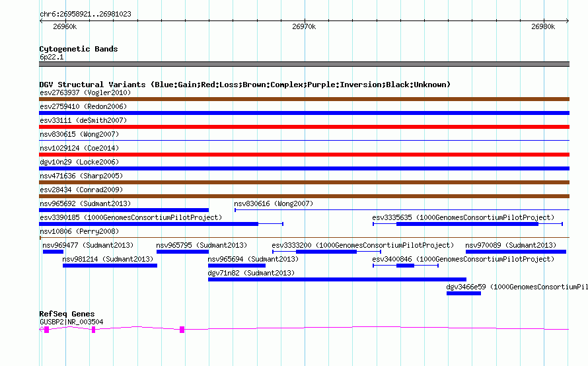Click the dgv71n82 (Sudmant2013) long blue bar
The width and height of the screenshot is (588, 366).
337,279
